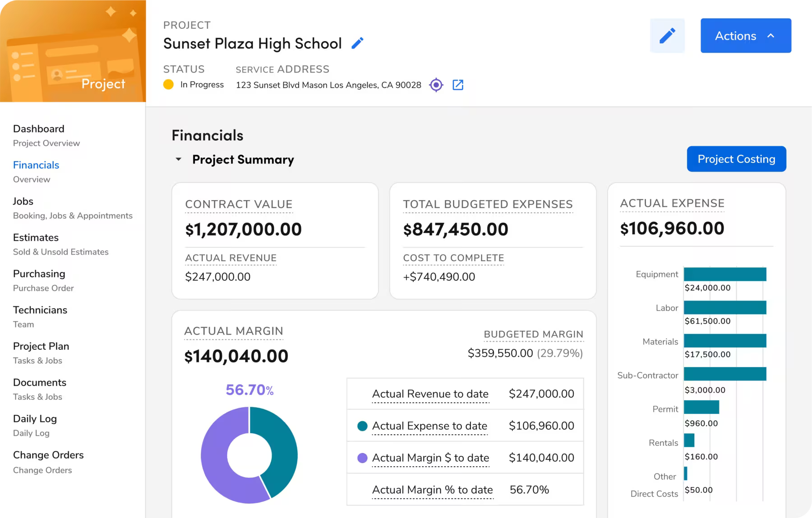Viewport: 812px width, 518px height.
Task: Click the Actual Margin purple legend dot
Action: (362, 458)
